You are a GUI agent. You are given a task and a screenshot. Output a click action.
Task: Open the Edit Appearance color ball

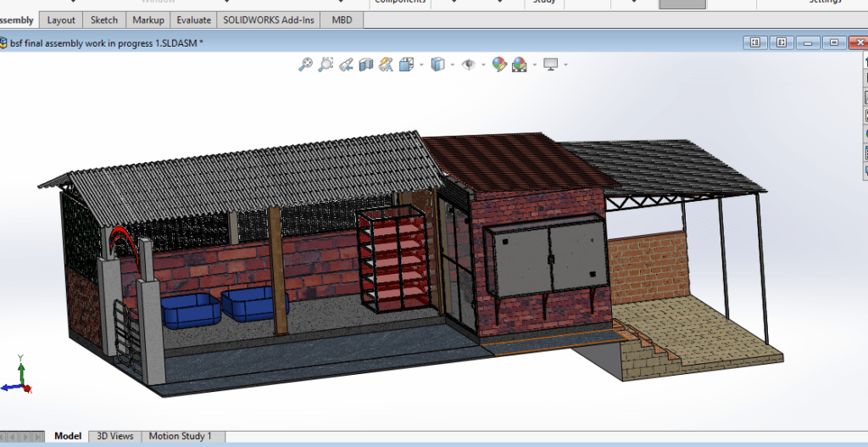(x=498, y=64)
